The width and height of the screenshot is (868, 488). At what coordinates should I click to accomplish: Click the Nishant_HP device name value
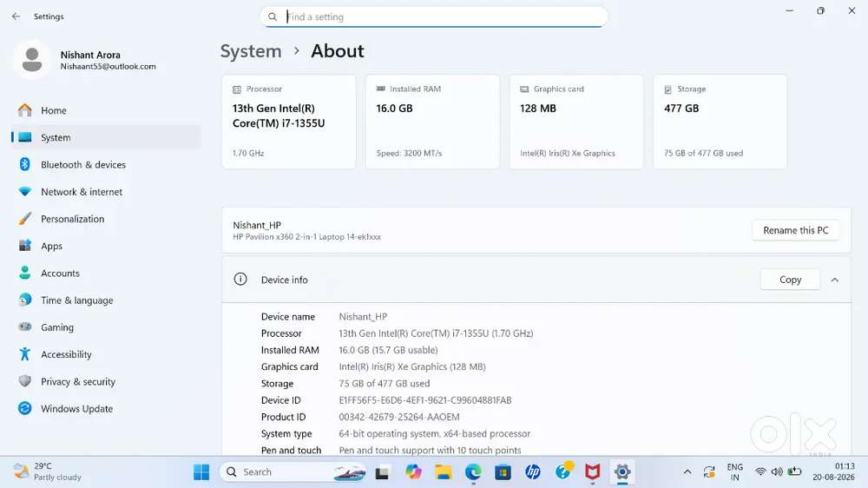coord(363,316)
